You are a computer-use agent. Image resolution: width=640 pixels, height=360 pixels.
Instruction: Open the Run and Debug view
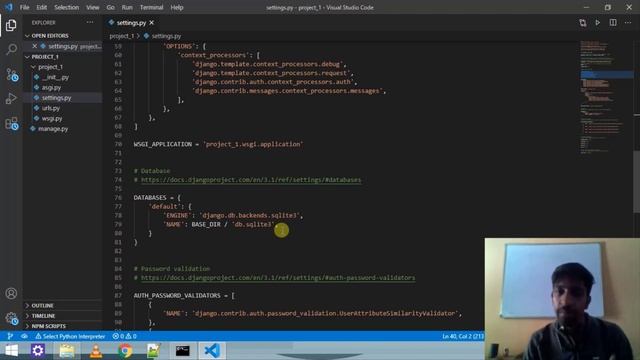(x=11, y=98)
